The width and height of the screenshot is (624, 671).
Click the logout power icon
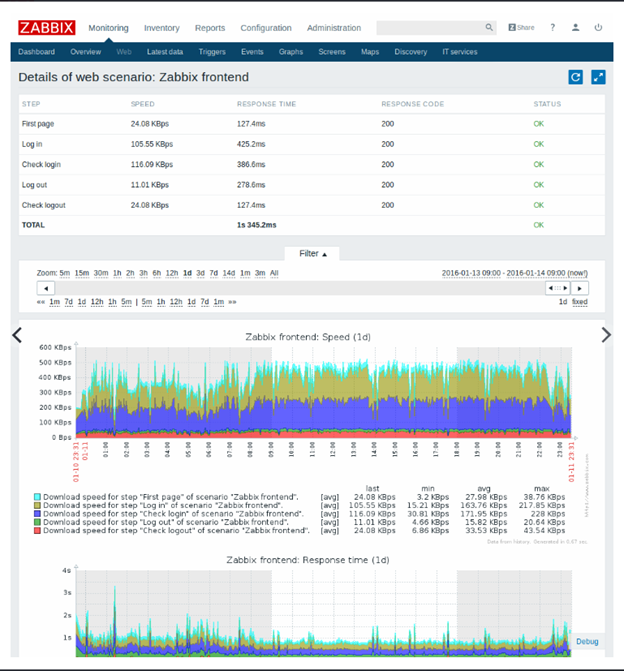(x=598, y=27)
